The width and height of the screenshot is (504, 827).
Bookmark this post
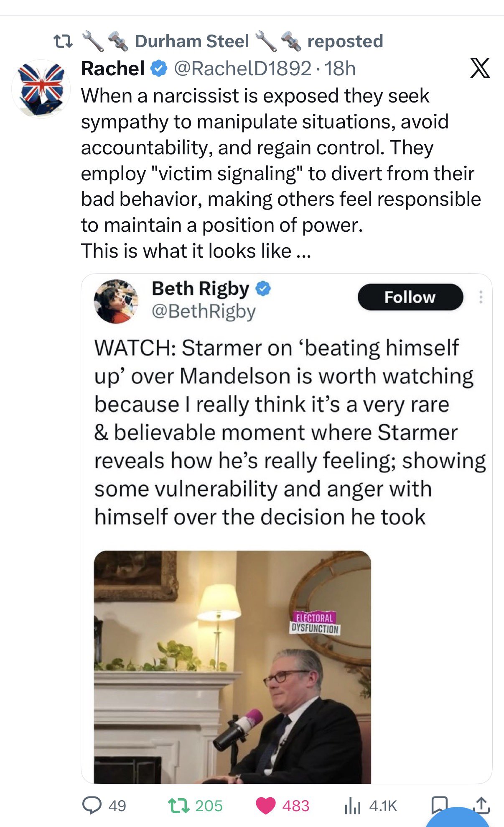point(439,804)
